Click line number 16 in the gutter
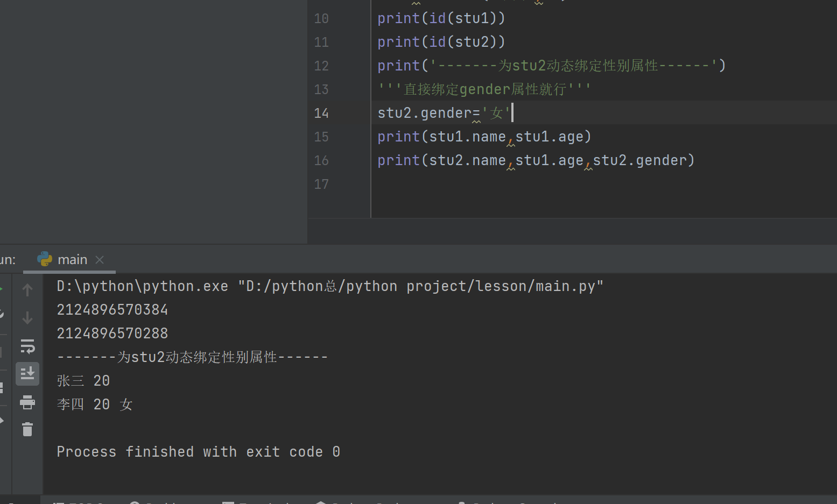Screen dimensions: 837x504 pyautogui.click(x=321, y=160)
